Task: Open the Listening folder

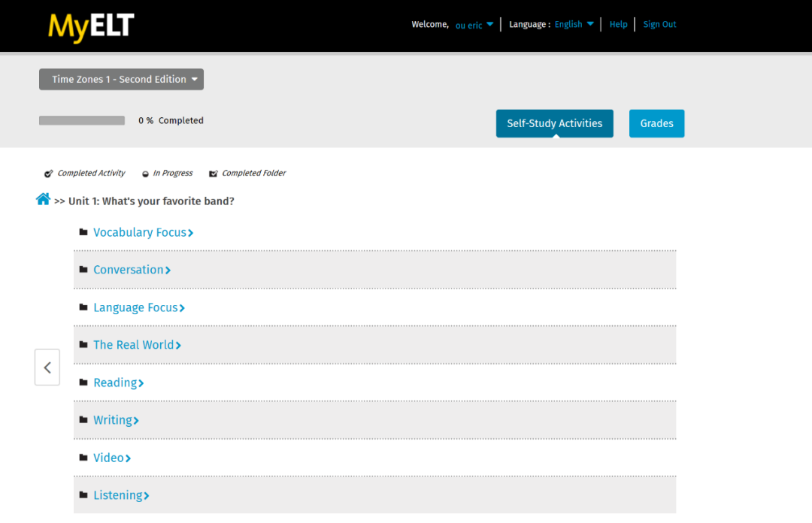Action: coord(121,495)
